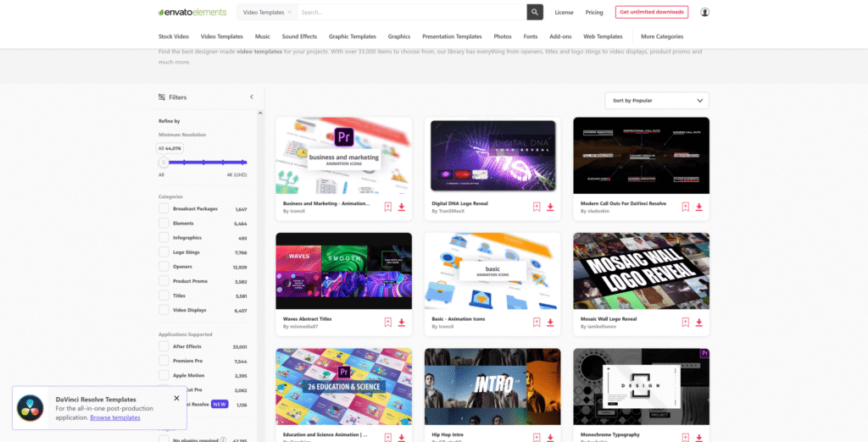Check the Titles category filter
Image resolution: width=868 pixels, height=442 pixels.
click(x=164, y=296)
